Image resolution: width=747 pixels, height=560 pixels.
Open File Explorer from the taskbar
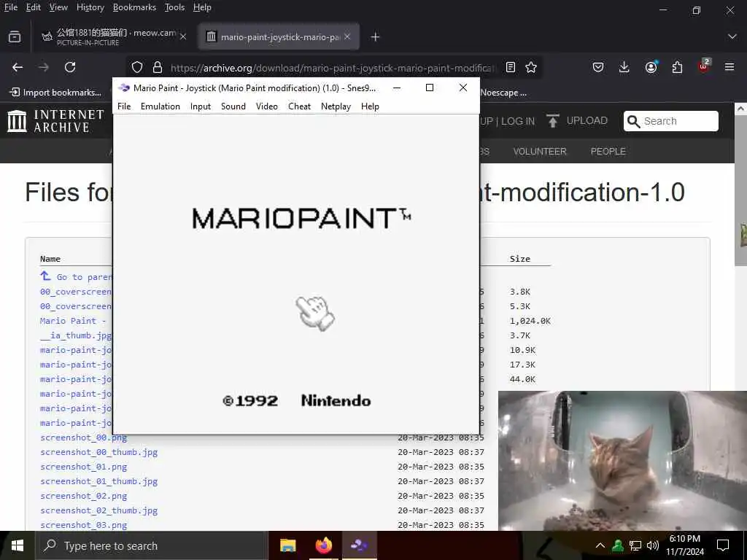tap(287, 545)
